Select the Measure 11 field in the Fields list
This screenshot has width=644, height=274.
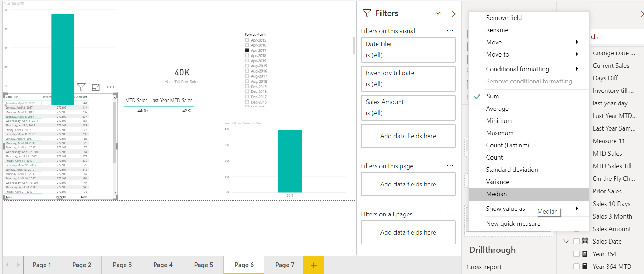(609, 141)
